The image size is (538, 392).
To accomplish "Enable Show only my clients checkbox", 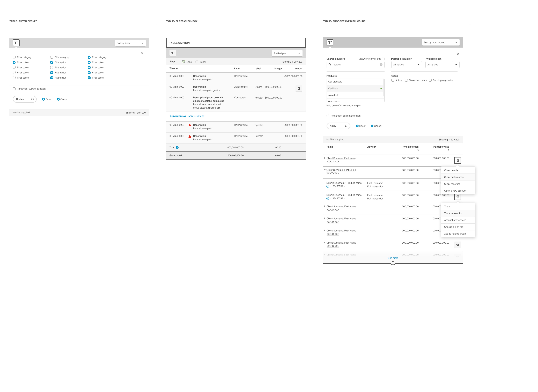I will tap(383, 59).
